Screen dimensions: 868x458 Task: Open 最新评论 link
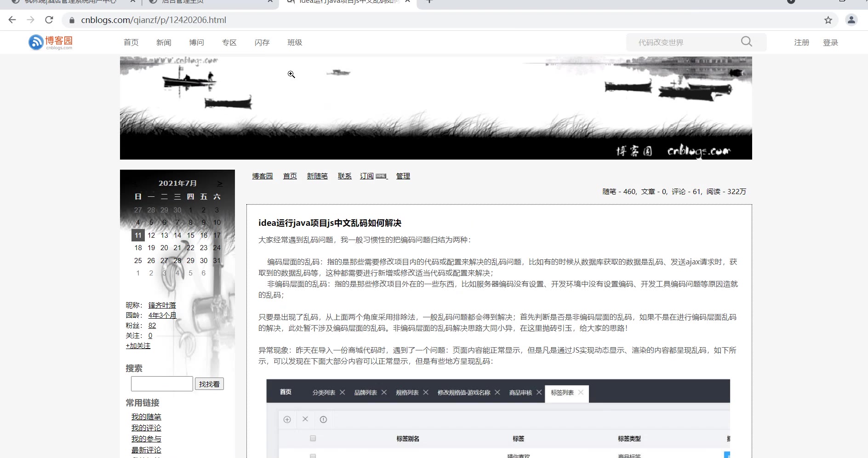click(x=146, y=450)
